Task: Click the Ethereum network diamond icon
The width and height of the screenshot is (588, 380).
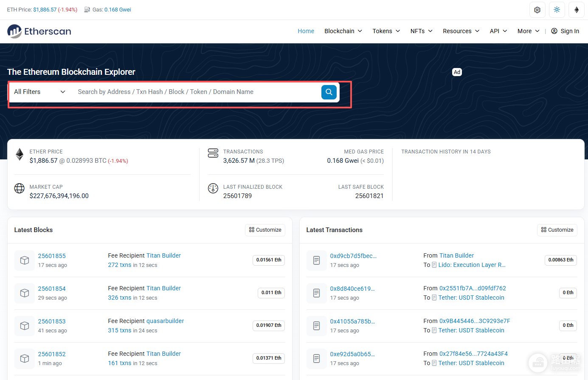Action: pos(576,10)
